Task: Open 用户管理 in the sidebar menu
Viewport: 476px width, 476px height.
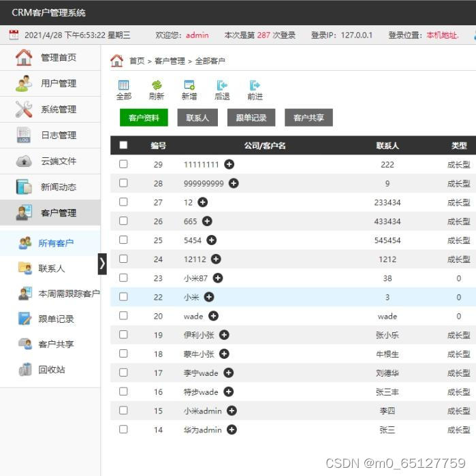Action: [x=50, y=84]
